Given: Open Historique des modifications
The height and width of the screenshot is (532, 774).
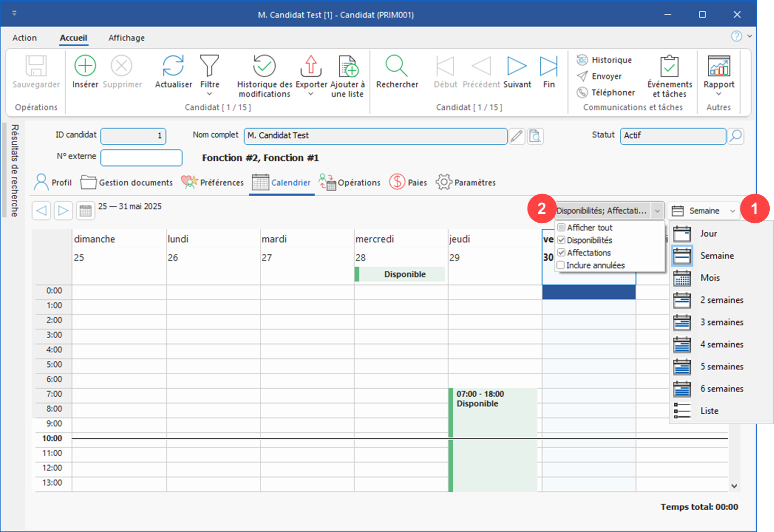Looking at the screenshot, I should tap(264, 66).
